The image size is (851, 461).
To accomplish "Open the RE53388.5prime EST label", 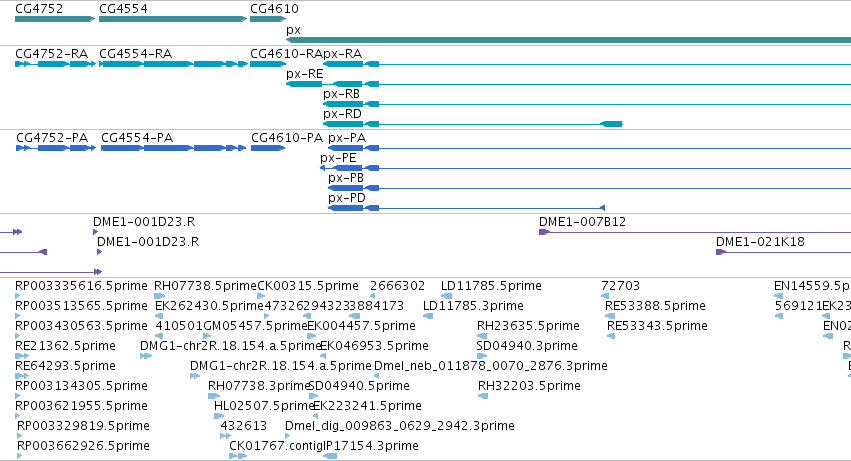I will (x=655, y=306).
